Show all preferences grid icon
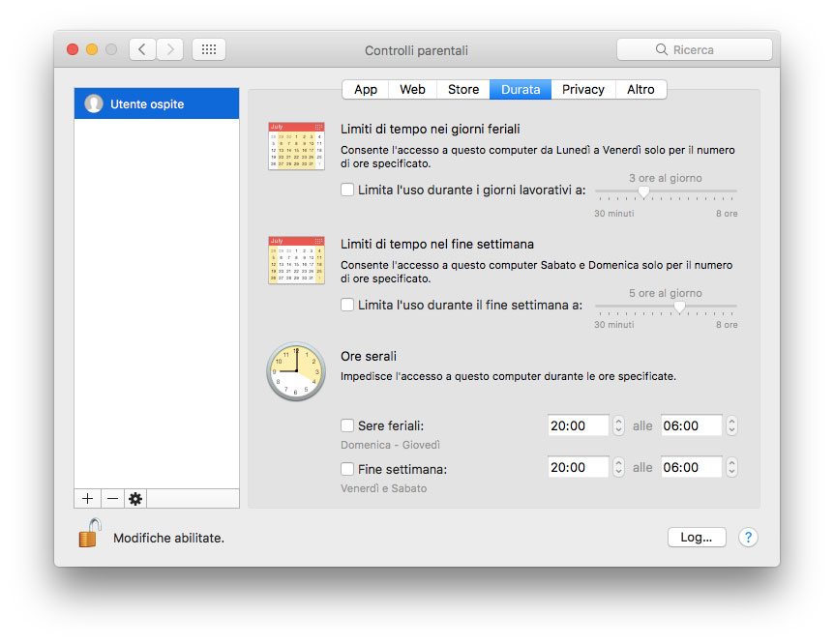834x644 pixels. pos(209,49)
